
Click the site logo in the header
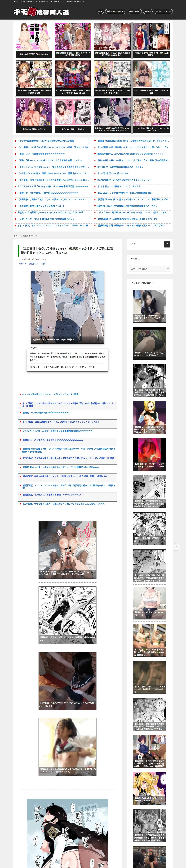[41, 12]
